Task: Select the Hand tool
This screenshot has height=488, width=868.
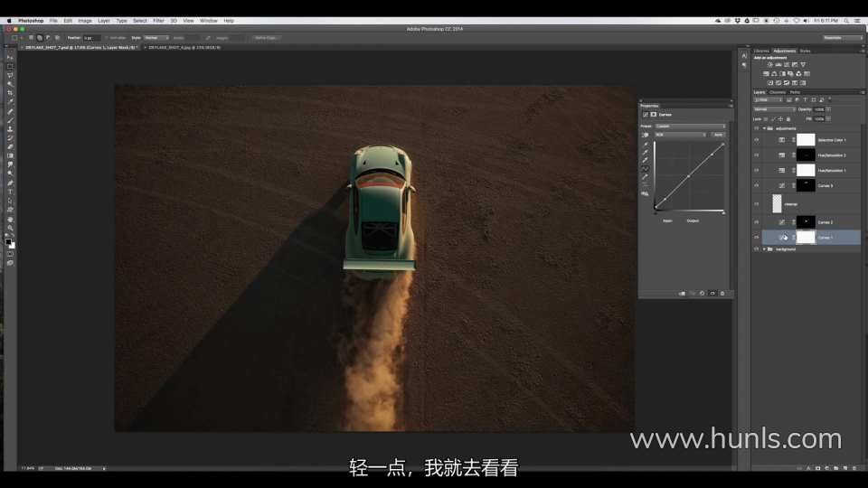Action: 10,221
